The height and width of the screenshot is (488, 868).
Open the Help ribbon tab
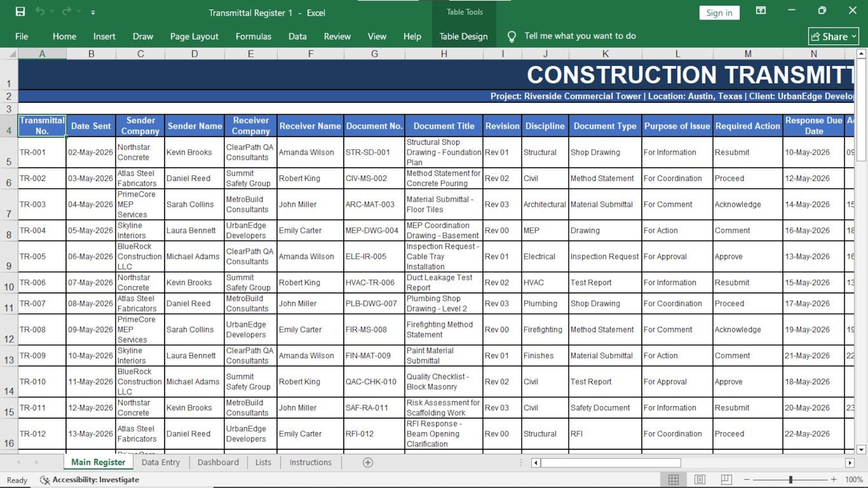click(x=412, y=36)
